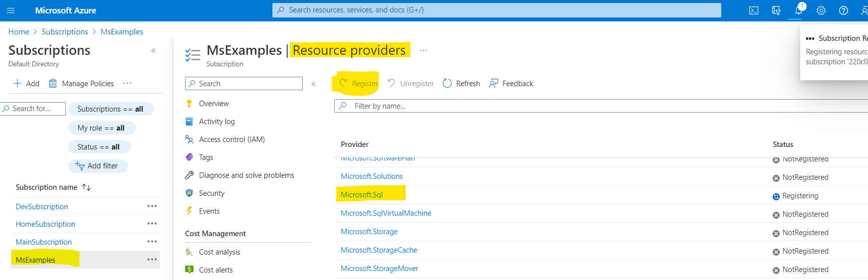868x280 pixels.
Task: Focus the Search for subscriptions field
Action: [33, 109]
